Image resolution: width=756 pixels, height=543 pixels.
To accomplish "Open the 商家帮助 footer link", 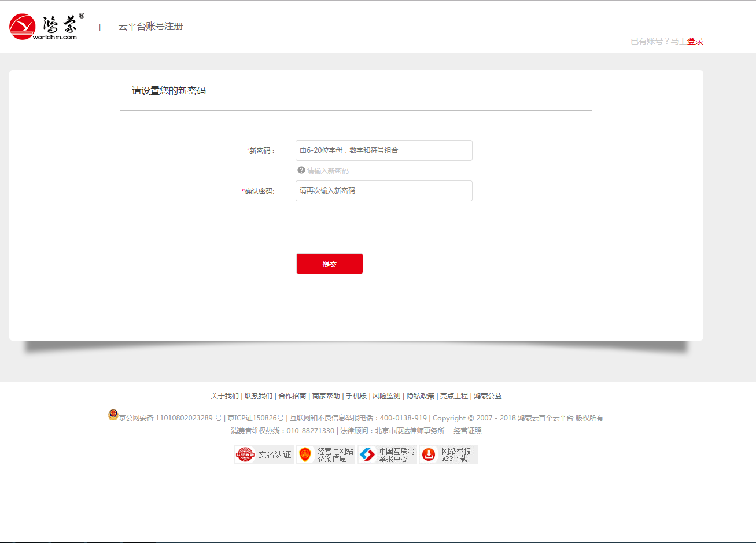I will [326, 396].
